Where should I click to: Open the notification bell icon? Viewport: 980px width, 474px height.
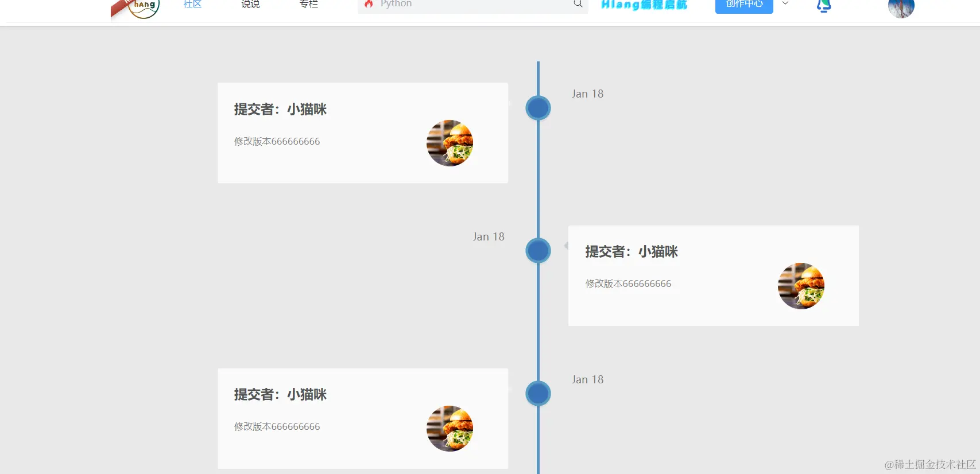pos(824,6)
